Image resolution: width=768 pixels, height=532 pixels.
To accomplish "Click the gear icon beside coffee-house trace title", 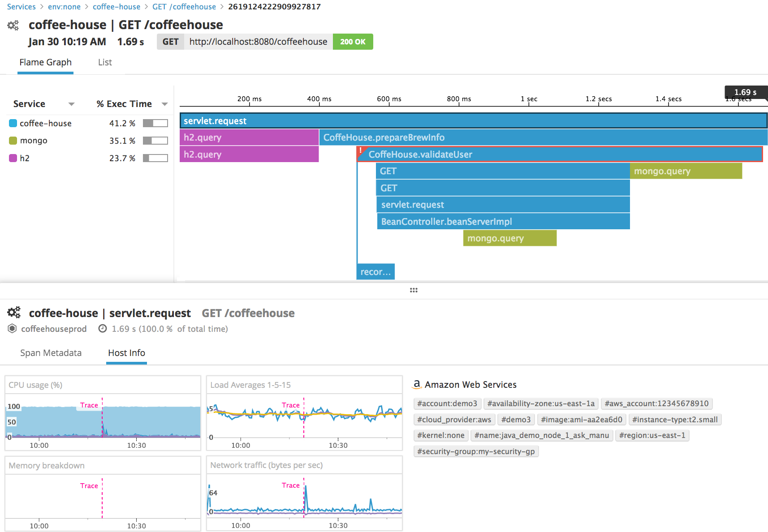I will point(13,25).
